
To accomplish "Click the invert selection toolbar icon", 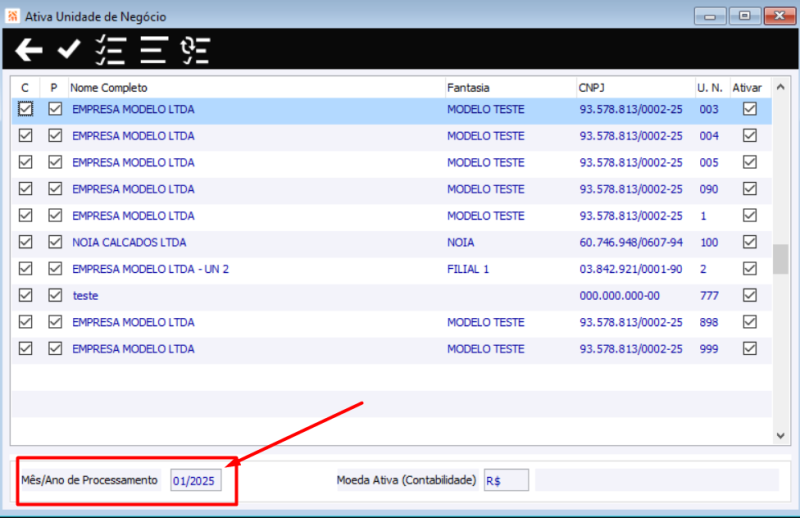I will tap(195, 50).
